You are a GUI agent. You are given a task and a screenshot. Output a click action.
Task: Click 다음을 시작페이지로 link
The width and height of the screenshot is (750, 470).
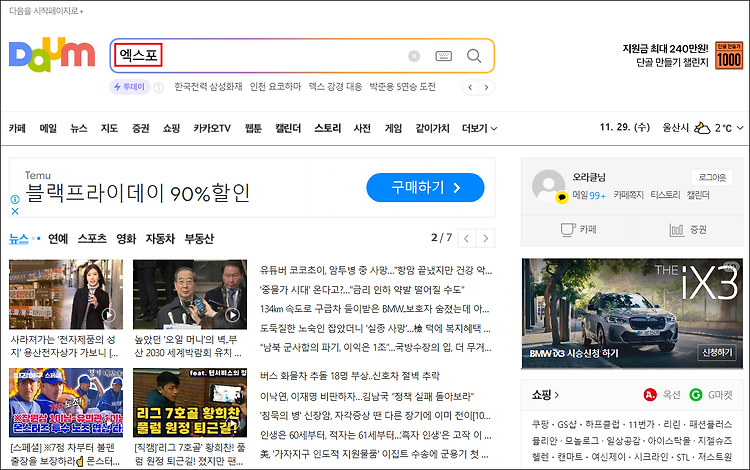point(45,11)
